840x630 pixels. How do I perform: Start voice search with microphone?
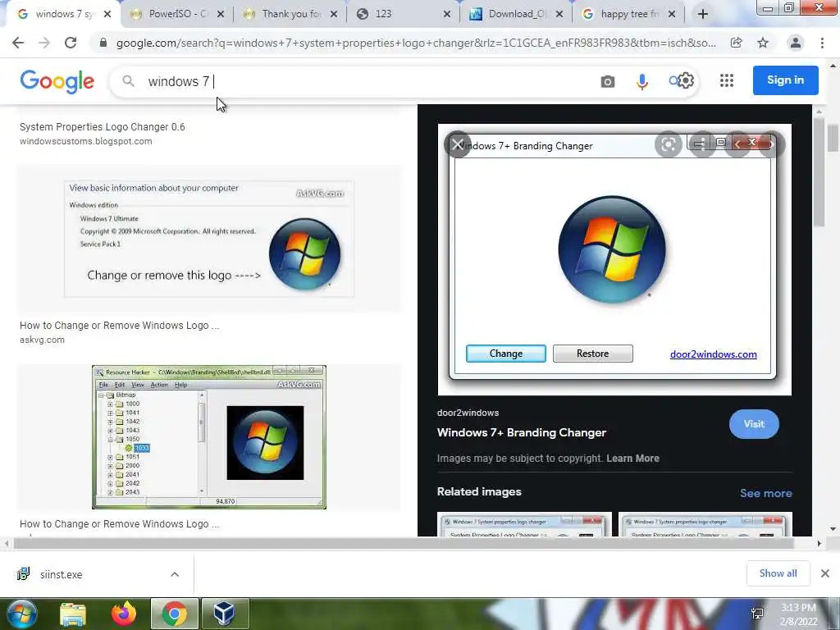(641, 81)
